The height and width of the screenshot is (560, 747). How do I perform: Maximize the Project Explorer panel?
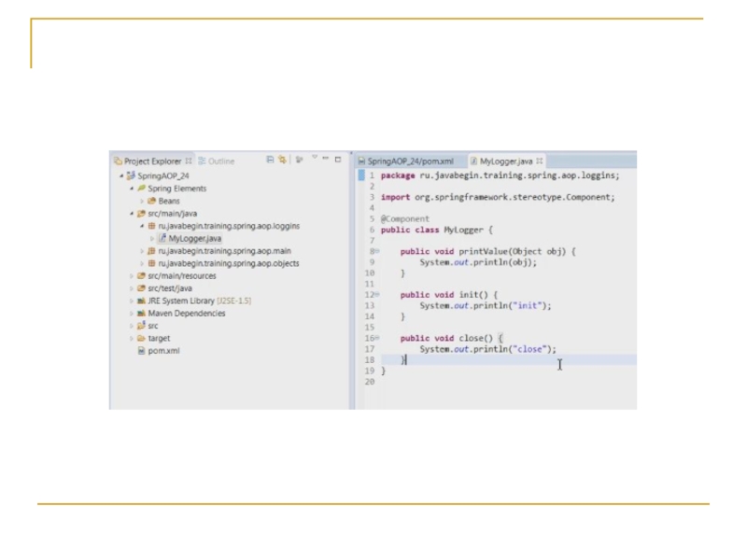(337, 160)
